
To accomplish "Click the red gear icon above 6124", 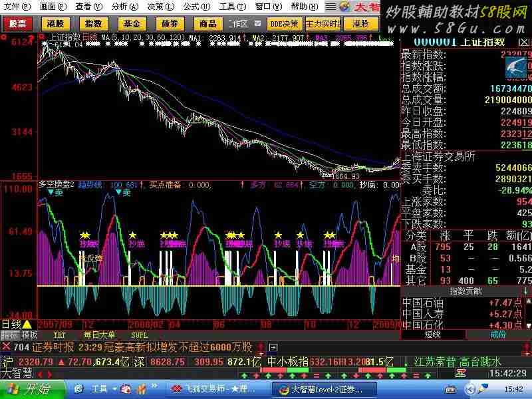I will pos(3,37).
